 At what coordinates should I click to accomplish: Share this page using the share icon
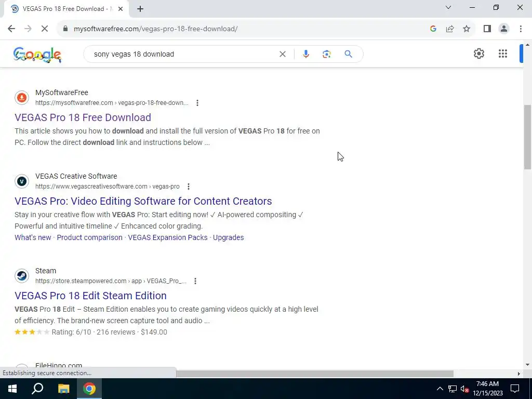click(x=450, y=29)
